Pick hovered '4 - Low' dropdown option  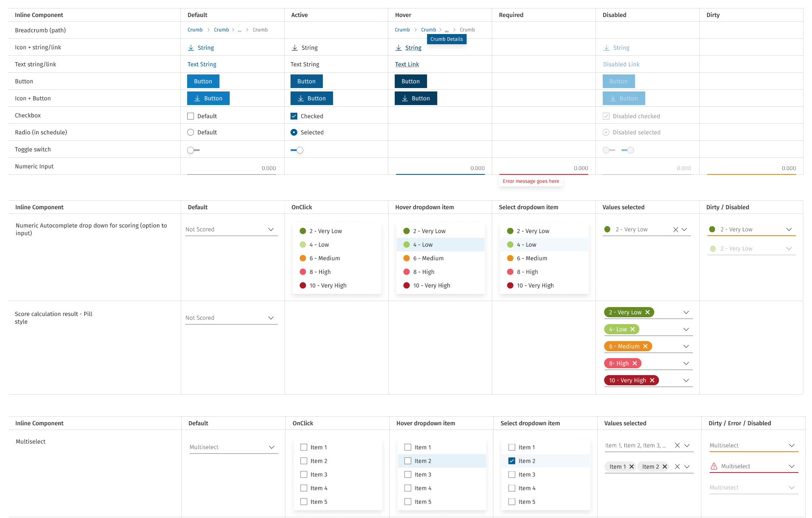[x=427, y=245]
